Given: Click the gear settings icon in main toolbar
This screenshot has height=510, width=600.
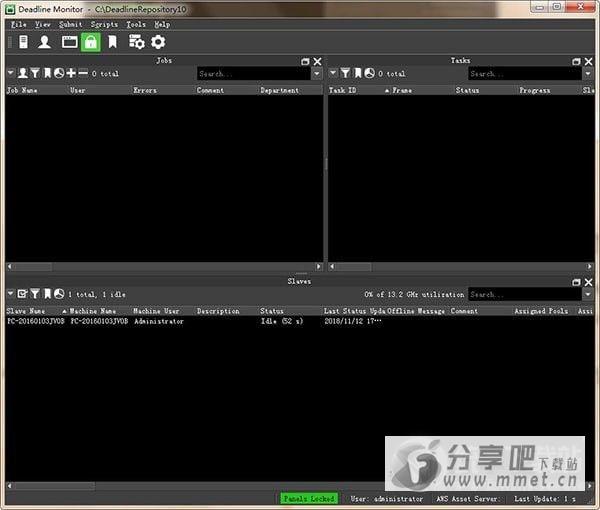Looking at the screenshot, I should [158, 42].
